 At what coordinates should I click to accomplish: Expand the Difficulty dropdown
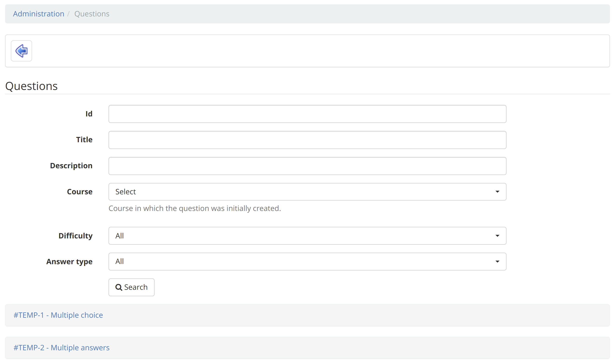307,236
